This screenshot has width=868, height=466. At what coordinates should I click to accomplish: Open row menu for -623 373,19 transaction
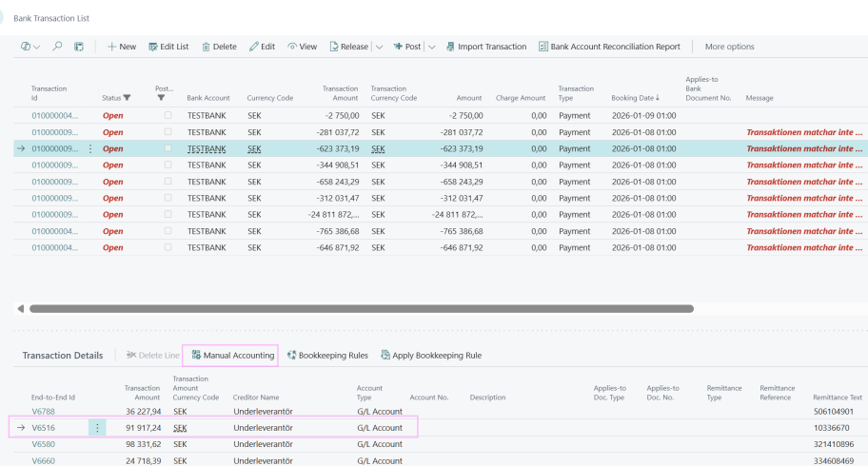point(90,149)
